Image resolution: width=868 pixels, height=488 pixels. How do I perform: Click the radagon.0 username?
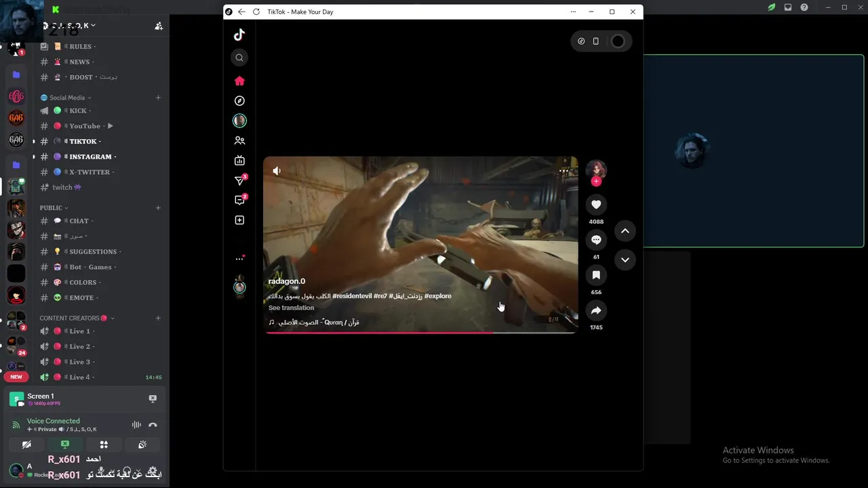click(x=287, y=281)
